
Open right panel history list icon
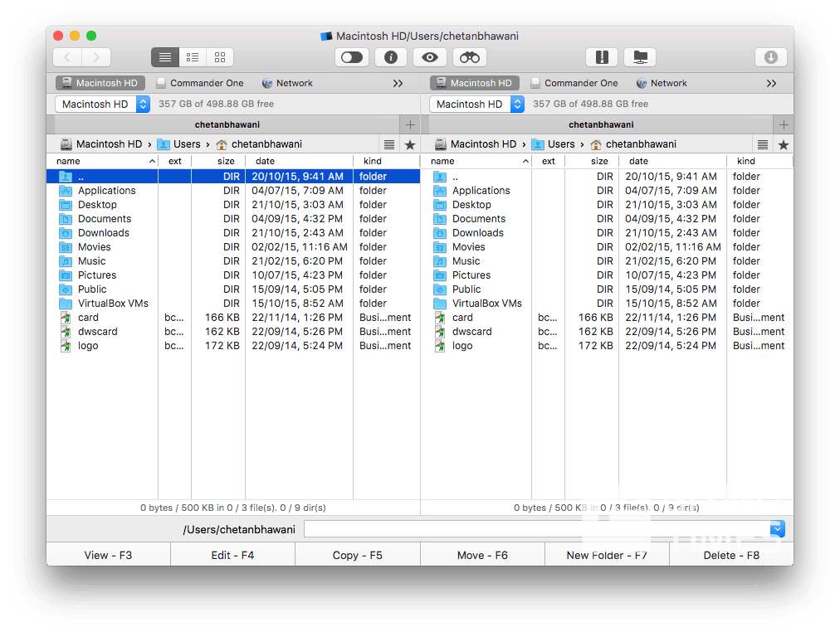(763, 144)
